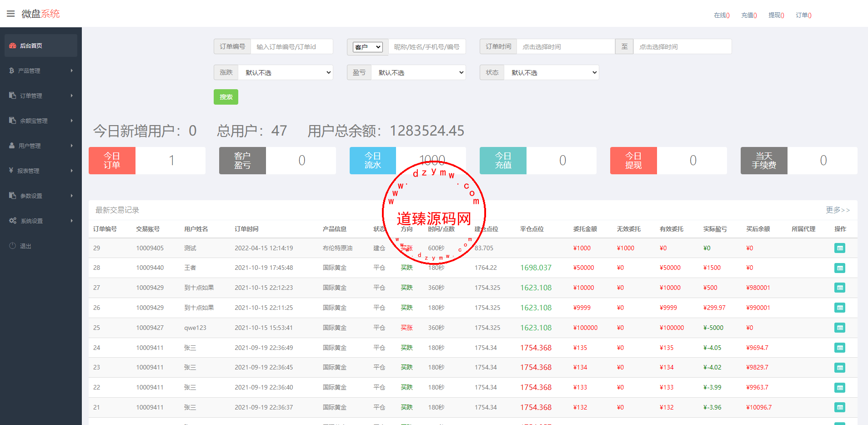Open the 订单() header link
The image size is (868, 425).
click(803, 15)
